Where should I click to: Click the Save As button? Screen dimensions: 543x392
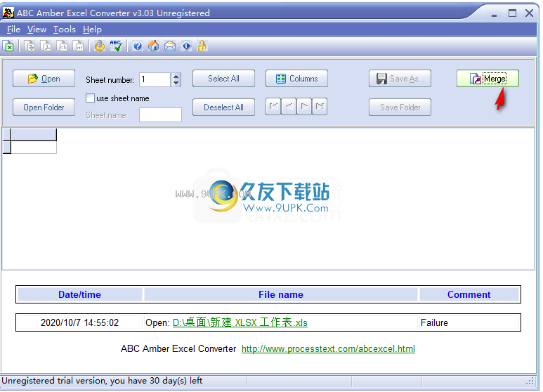click(x=400, y=79)
